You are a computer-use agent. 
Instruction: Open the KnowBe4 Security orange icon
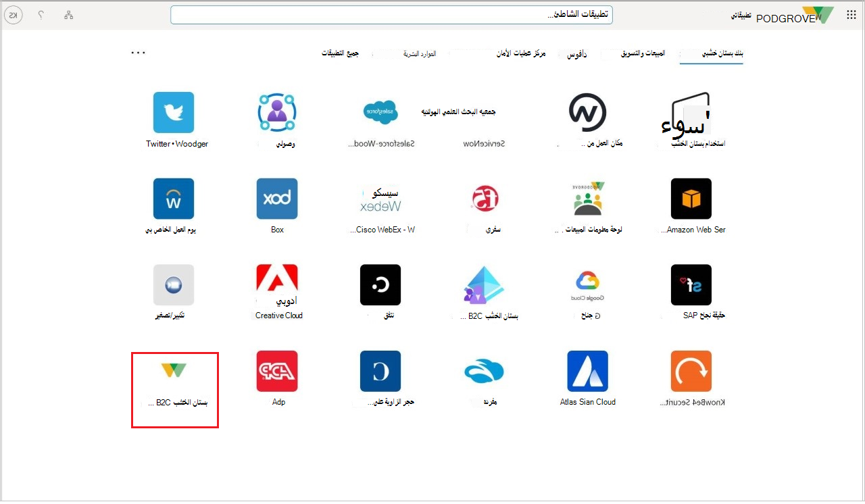pos(691,371)
